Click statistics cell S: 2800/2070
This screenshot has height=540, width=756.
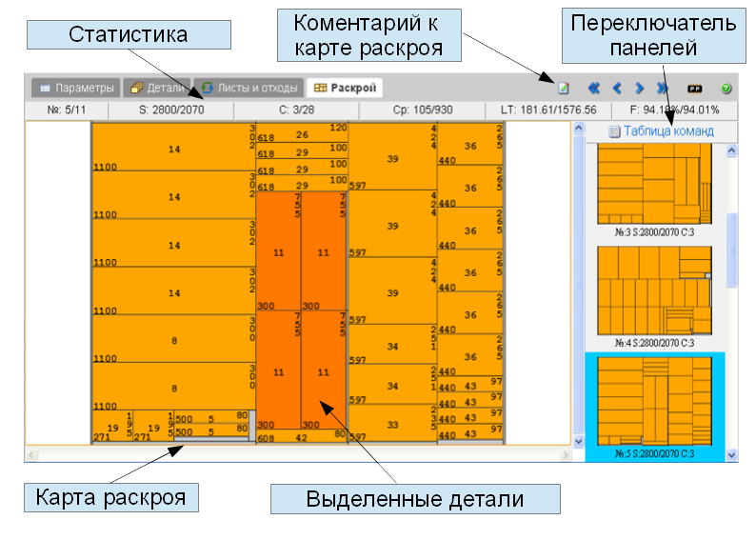[x=171, y=110]
